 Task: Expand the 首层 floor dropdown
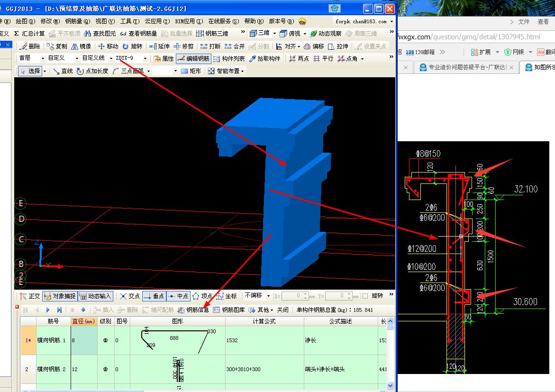point(43,58)
